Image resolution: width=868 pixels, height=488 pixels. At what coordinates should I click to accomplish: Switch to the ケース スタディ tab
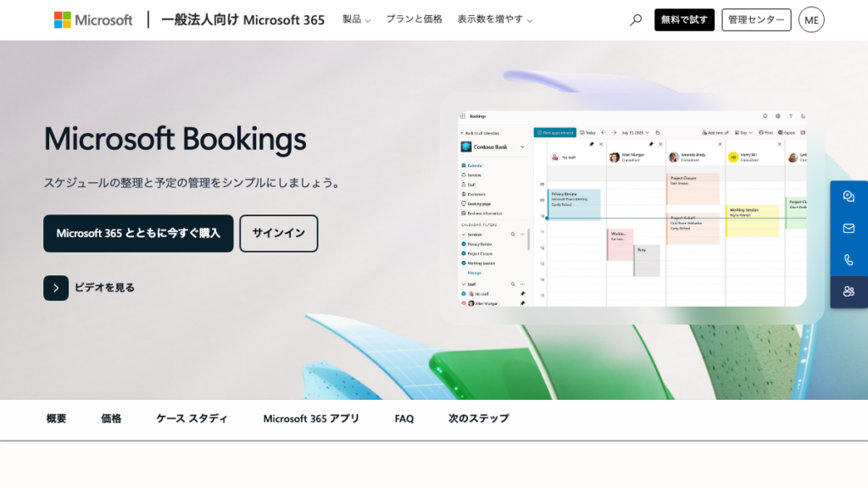click(x=192, y=419)
